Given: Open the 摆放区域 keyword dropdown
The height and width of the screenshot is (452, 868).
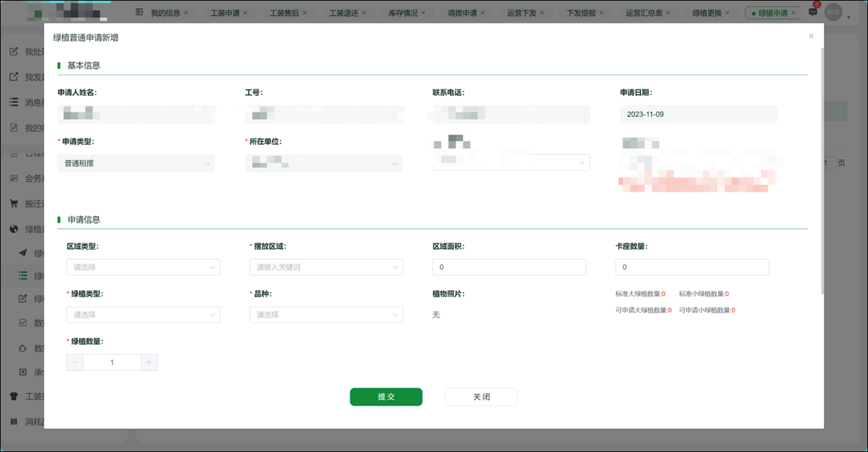Looking at the screenshot, I should pyautogui.click(x=326, y=267).
